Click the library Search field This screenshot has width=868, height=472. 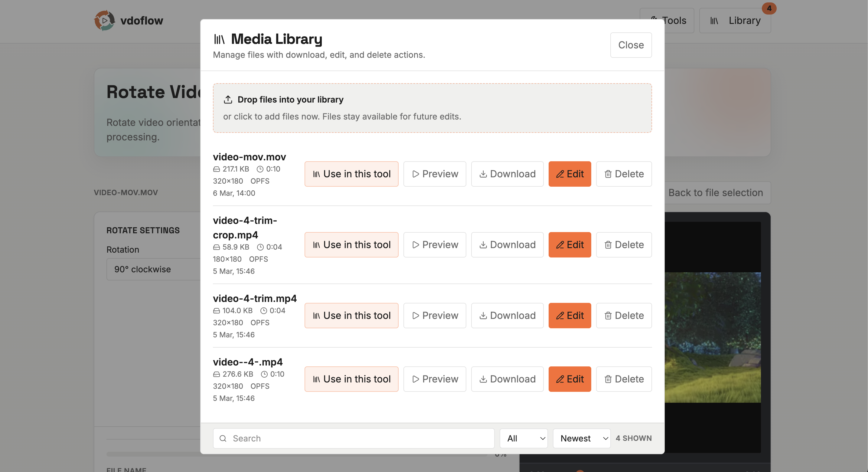[x=354, y=438]
